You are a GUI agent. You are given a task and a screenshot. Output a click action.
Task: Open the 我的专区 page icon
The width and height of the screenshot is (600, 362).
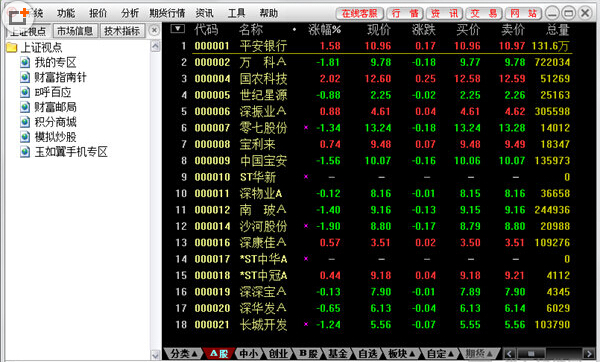click(x=25, y=62)
